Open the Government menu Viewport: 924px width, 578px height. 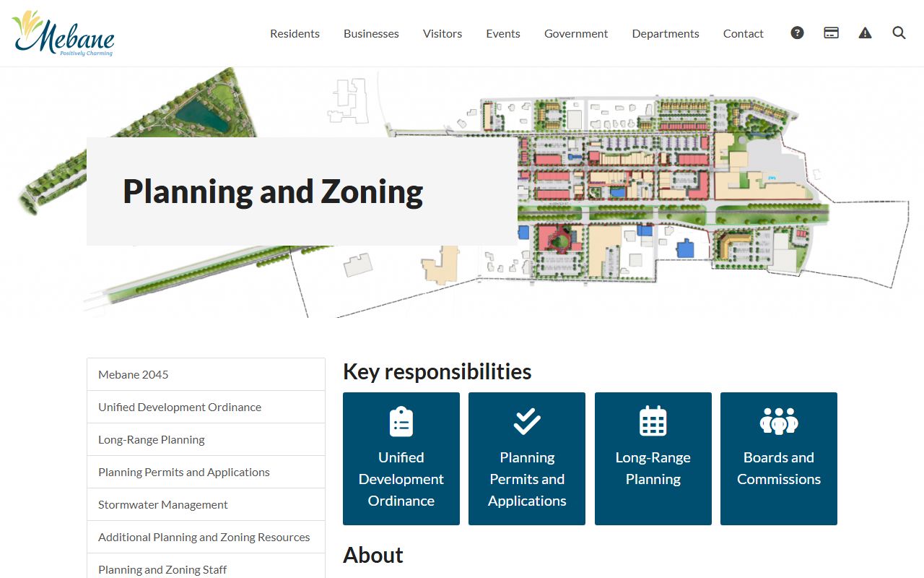[x=576, y=33]
